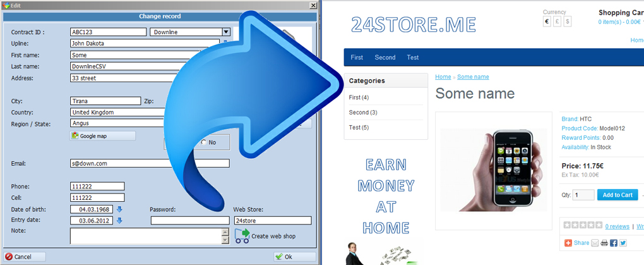Screen dimensions: 644x265
Task: Open the Second menu in navigation bar
Action: (x=385, y=58)
